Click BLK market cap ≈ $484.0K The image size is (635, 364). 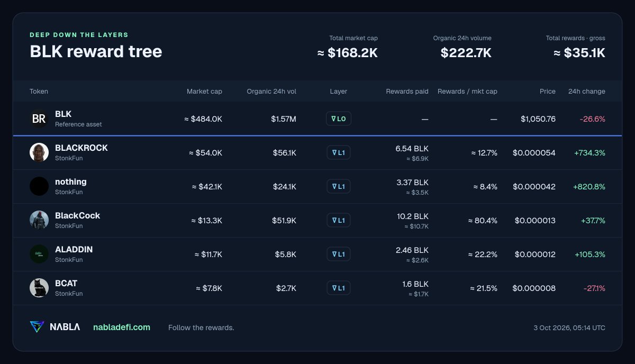[x=203, y=119]
